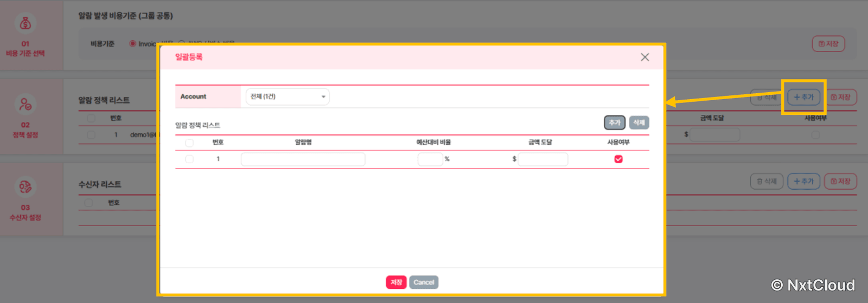The width and height of the screenshot is (868, 303).
Task: Open the Account 전체 (1건) dropdown
Action: point(288,96)
